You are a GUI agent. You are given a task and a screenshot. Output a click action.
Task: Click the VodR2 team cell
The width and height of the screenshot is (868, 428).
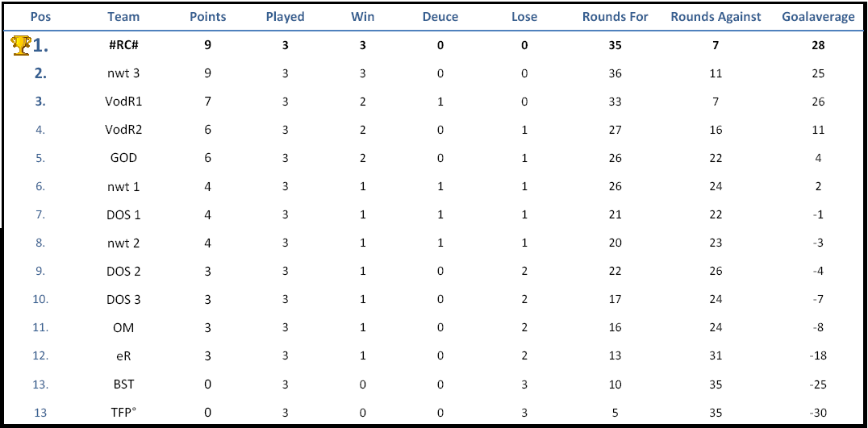(123, 130)
